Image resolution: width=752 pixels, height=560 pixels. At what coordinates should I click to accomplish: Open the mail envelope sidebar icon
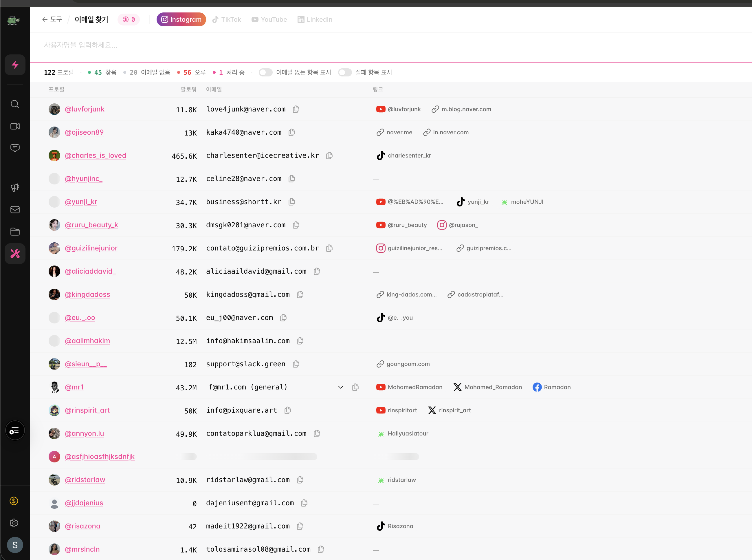(15, 209)
